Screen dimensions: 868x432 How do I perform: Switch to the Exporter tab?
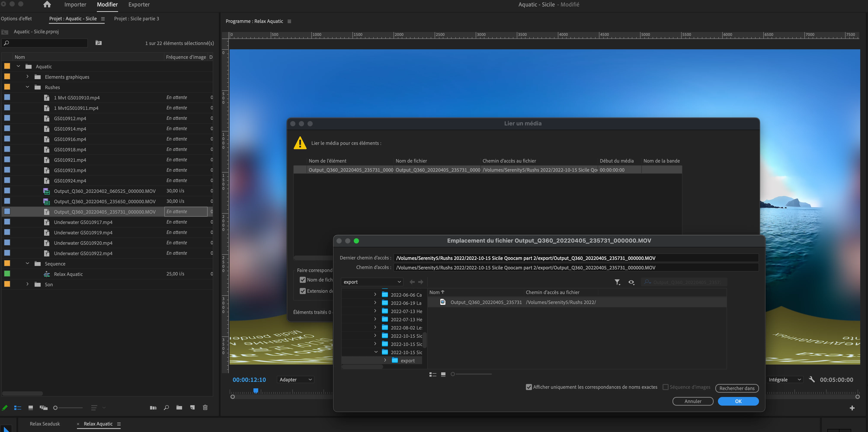click(x=139, y=4)
